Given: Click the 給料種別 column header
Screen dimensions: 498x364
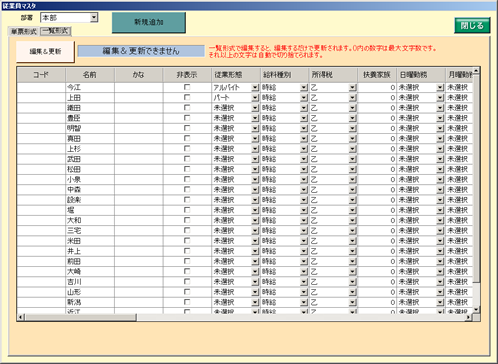Looking at the screenshot, I should [284, 75].
